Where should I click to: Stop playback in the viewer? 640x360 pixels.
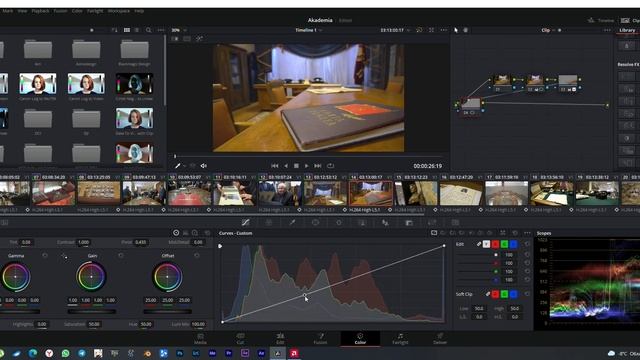click(x=296, y=166)
